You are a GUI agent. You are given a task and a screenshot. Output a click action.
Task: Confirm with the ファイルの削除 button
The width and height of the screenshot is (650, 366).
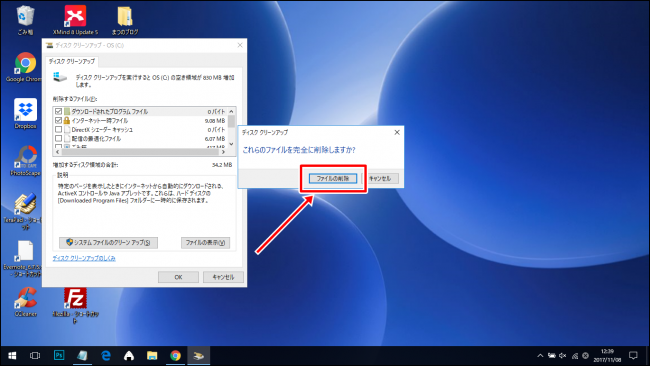click(333, 178)
